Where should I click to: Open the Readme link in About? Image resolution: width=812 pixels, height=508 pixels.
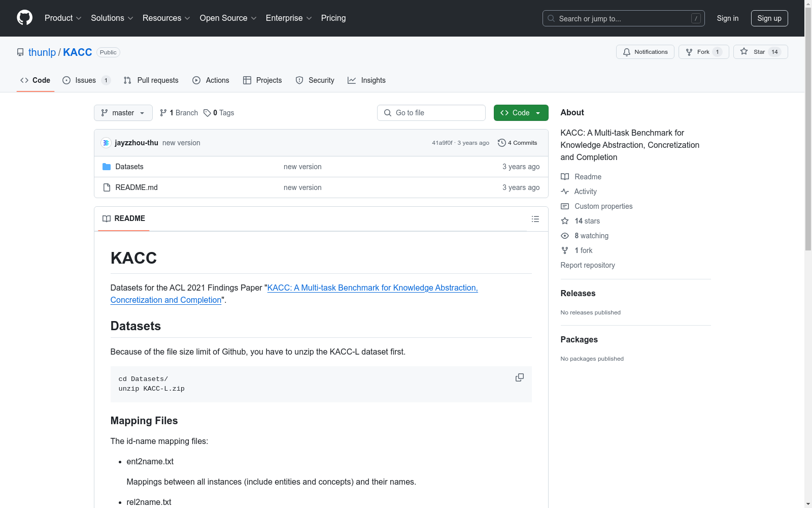[581, 177]
